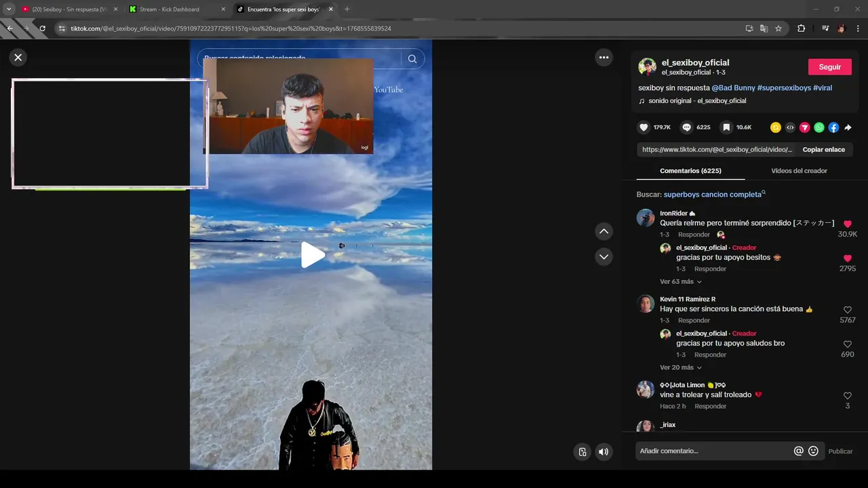Viewport: 868px width, 488px height.
Task: Reply to Kevin 11 Ramirez R's comment
Action: click(x=694, y=321)
